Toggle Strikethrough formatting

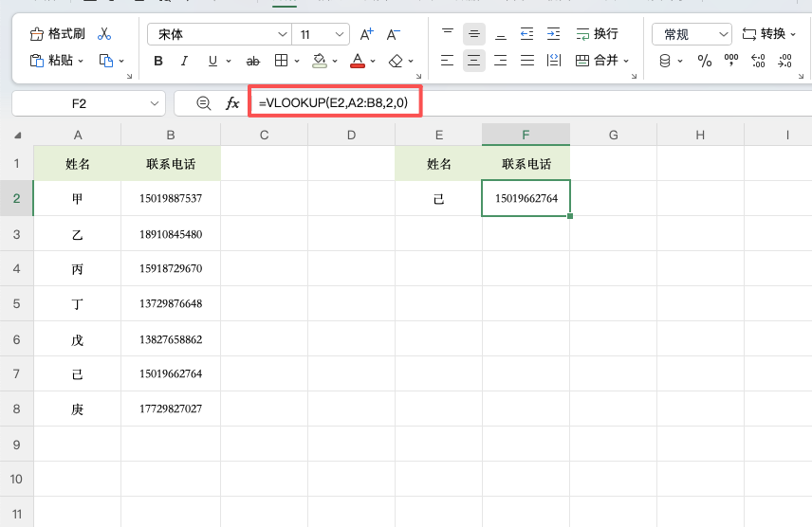click(252, 61)
